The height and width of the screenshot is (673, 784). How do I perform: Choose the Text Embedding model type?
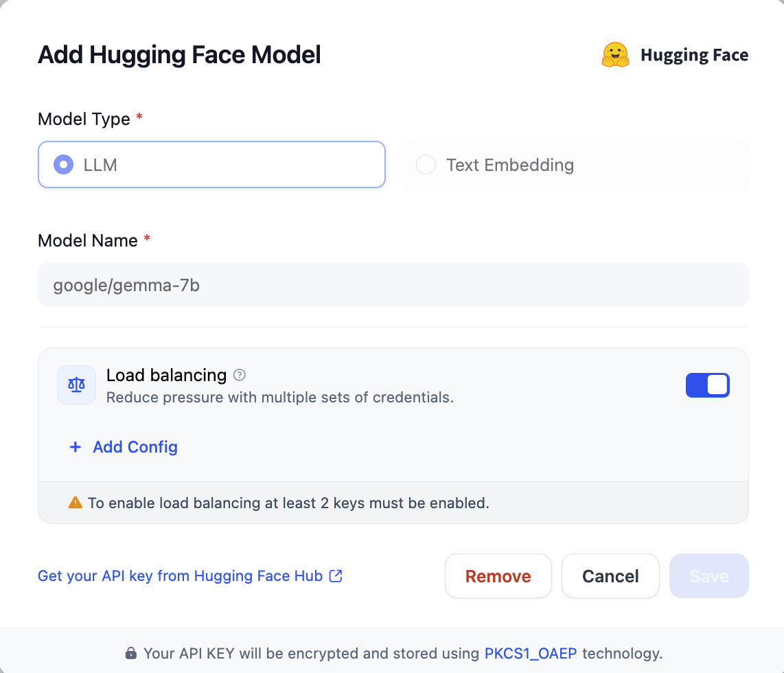tap(575, 165)
